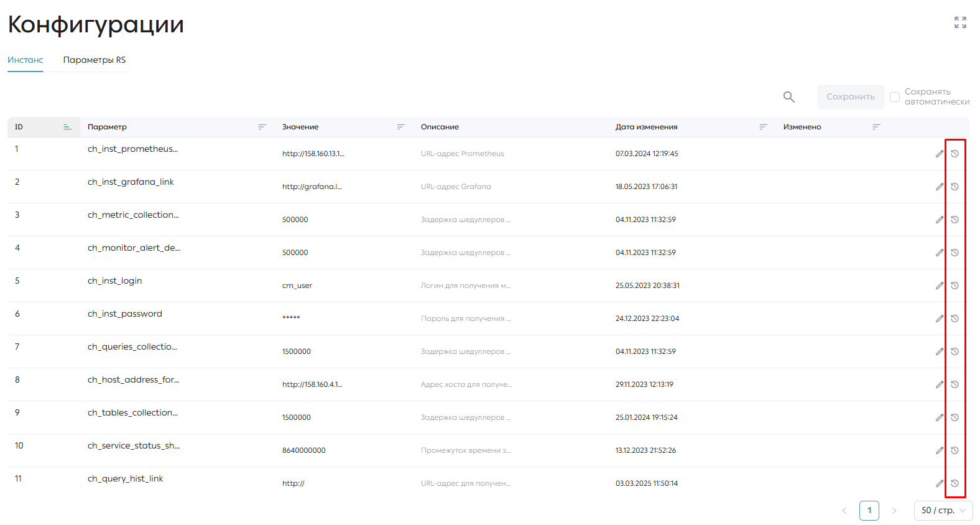
Task: Open the Параметр column filter menu
Action: click(262, 127)
